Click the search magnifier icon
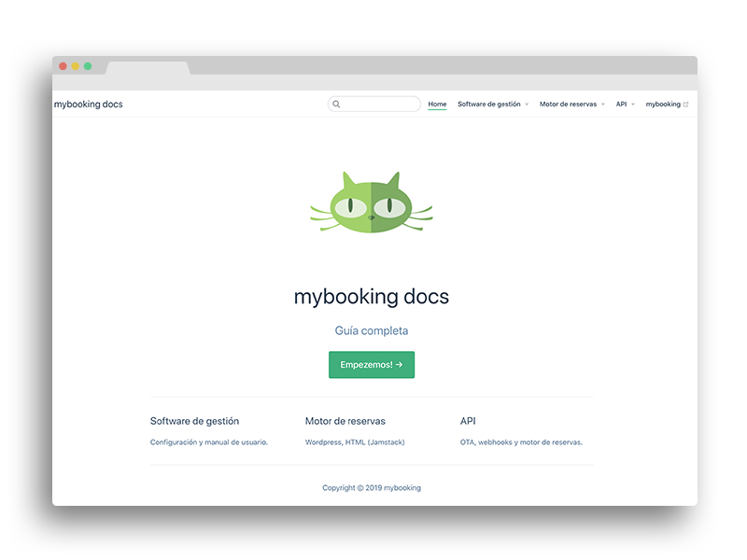 (336, 104)
